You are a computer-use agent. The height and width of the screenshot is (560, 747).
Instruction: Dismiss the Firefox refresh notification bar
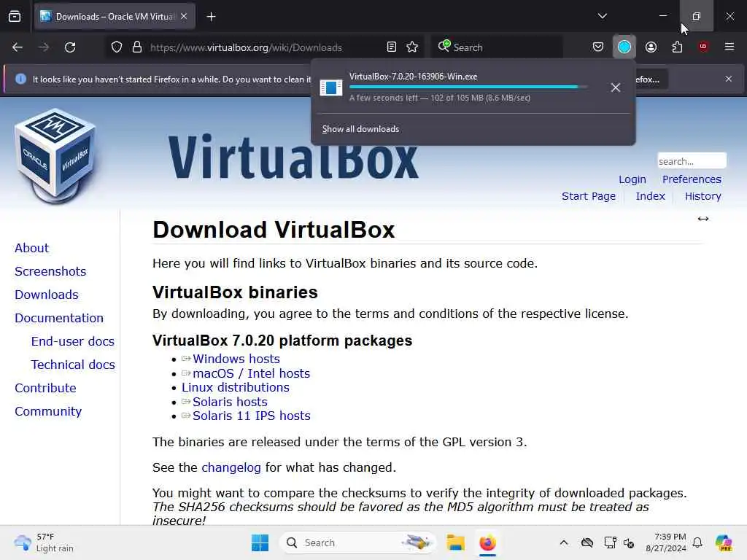729,79
